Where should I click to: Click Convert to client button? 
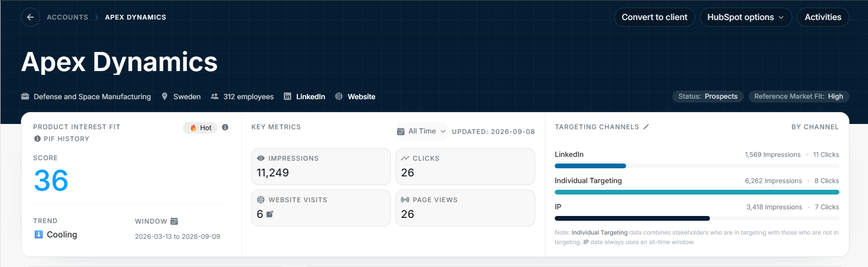coord(654,17)
